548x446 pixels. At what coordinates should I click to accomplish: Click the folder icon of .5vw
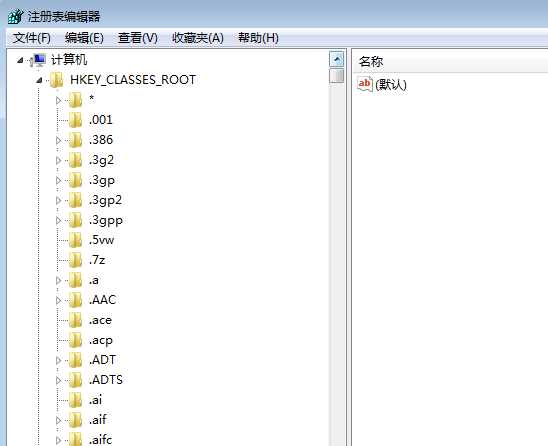tap(75, 240)
